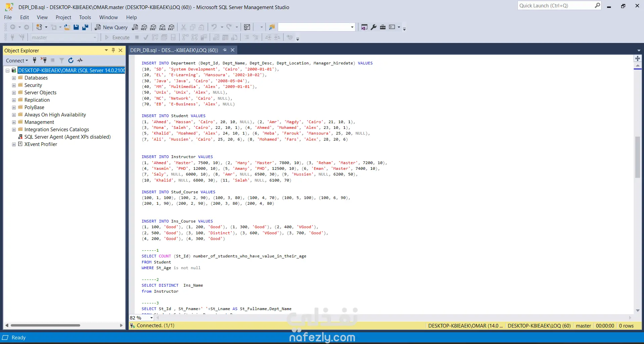The width and height of the screenshot is (644, 344).
Task: Click the Disconnect icon in Object Explorer
Action: 44,60
